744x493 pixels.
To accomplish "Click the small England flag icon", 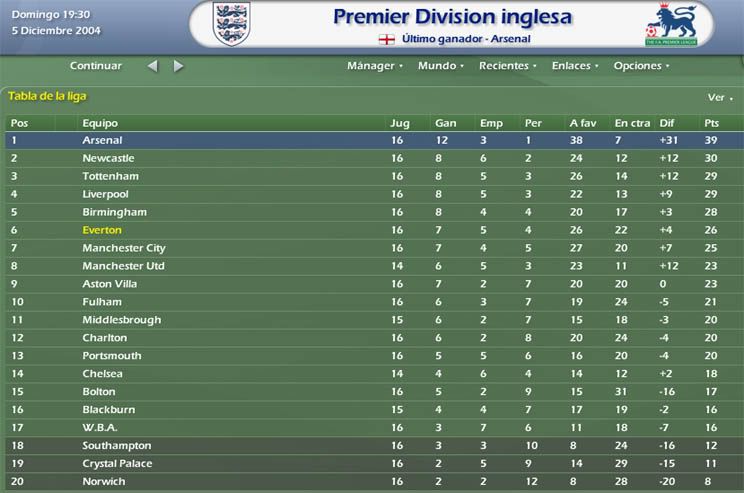I will coord(387,39).
